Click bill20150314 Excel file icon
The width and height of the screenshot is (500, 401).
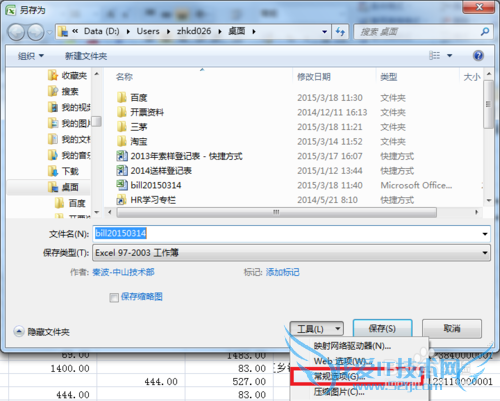pyautogui.click(x=122, y=185)
